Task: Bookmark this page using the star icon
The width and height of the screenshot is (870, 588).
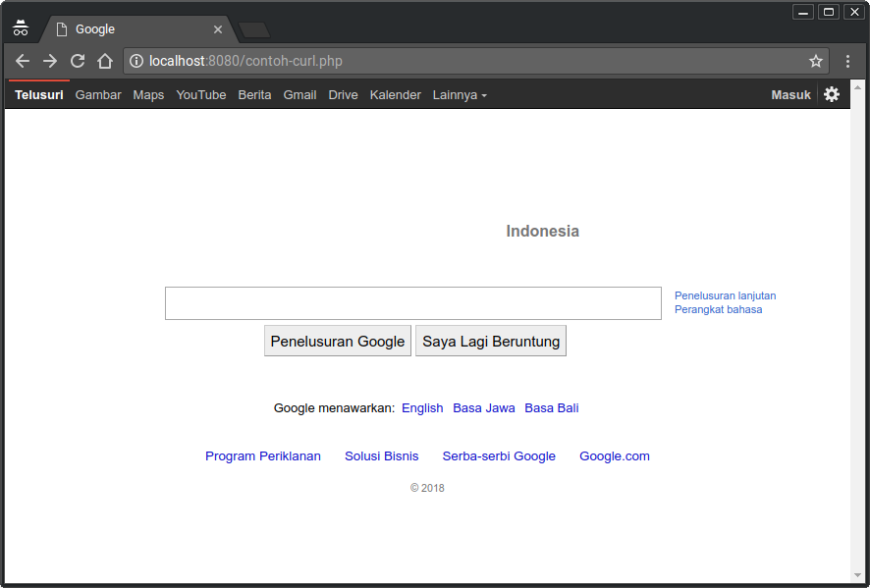Action: (815, 61)
